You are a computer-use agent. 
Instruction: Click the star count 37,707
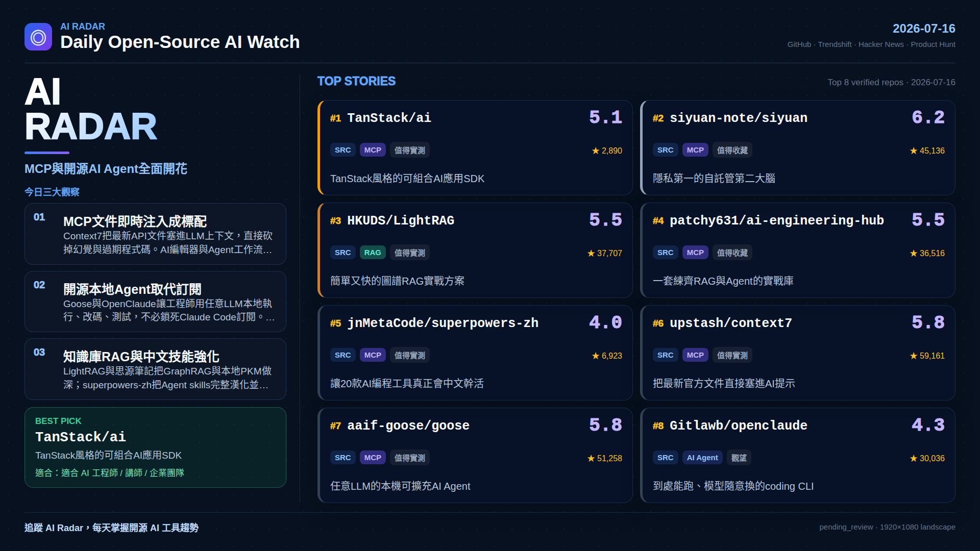[604, 253]
